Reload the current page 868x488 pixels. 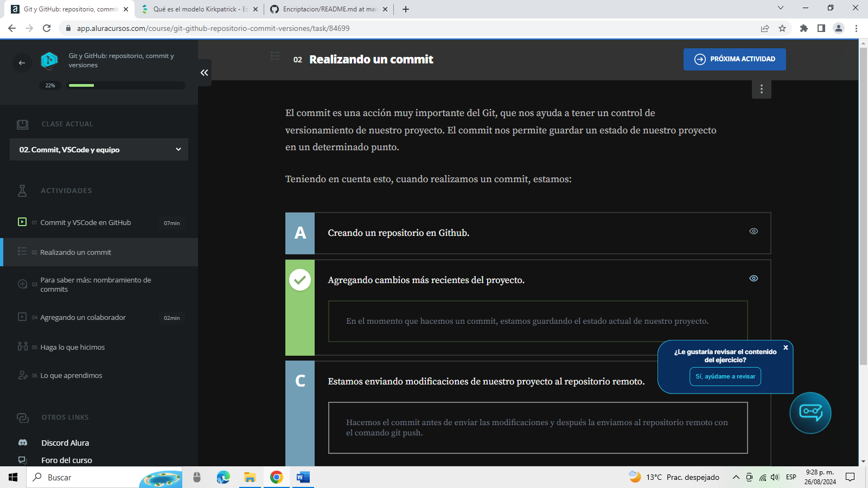(x=47, y=28)
